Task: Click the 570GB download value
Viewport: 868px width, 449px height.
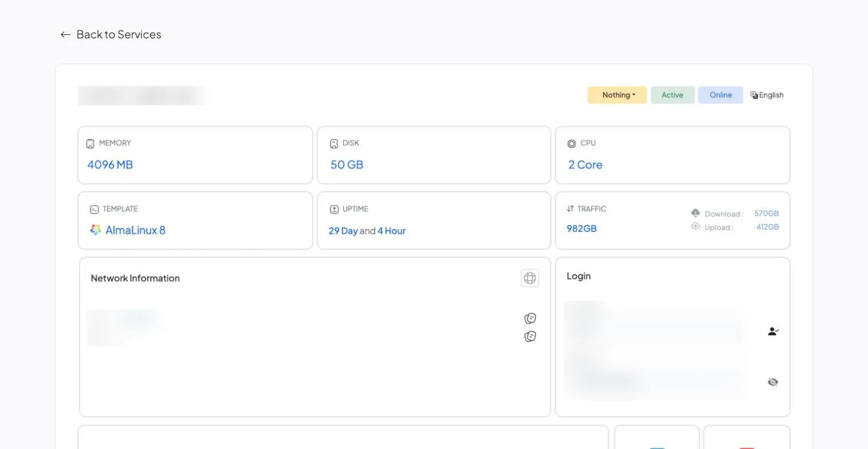Action: pyautogui.click(x=767, y=213)
